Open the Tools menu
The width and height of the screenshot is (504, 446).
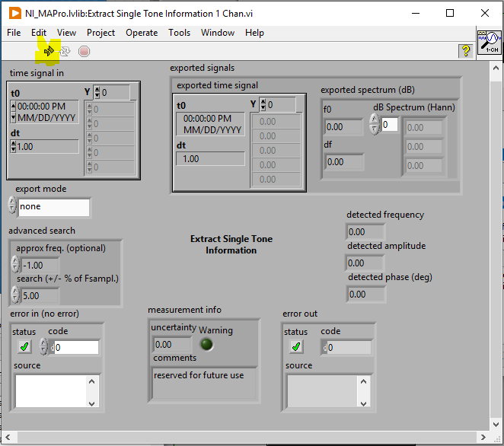[x=179, y=33]
